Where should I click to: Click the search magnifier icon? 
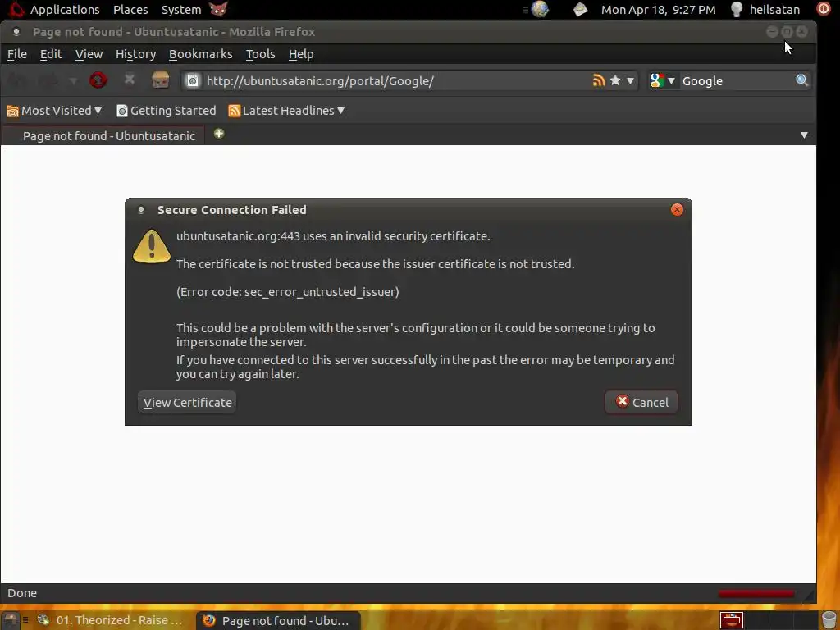(801, 80)
